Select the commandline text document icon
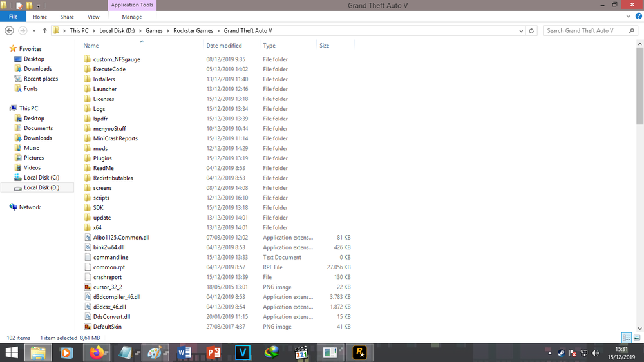 [x=88, y=257]
